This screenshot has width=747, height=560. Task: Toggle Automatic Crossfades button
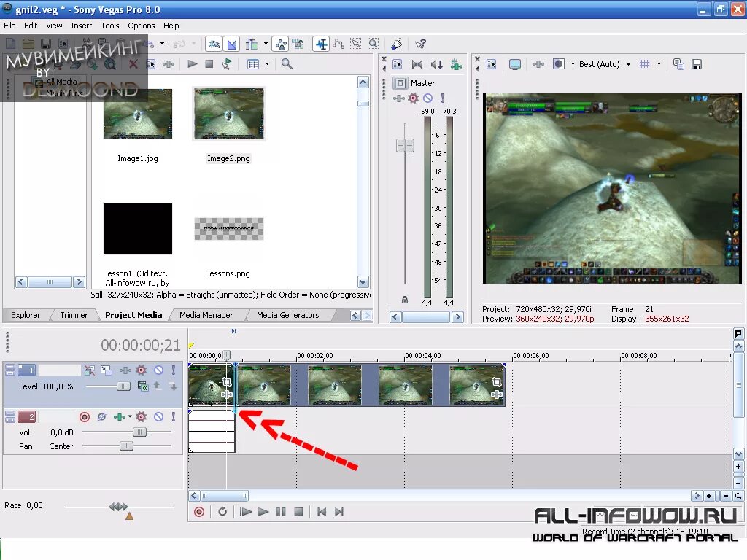tap(232, 44)
